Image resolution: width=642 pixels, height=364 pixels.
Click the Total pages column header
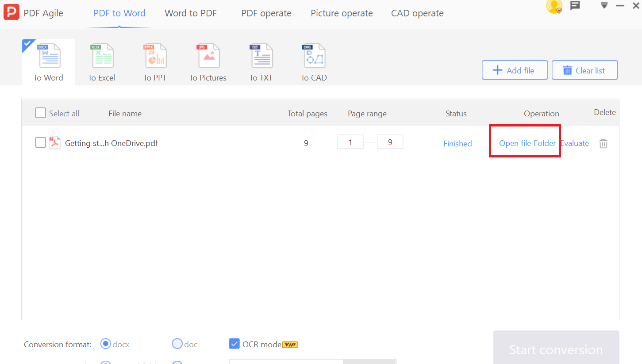(308, 114)
